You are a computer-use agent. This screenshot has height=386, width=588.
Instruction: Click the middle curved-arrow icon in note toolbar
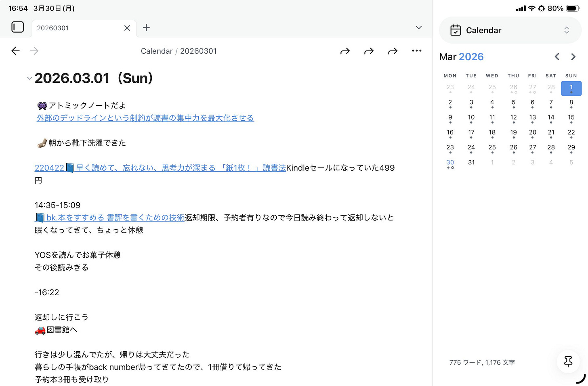point(369,51)
